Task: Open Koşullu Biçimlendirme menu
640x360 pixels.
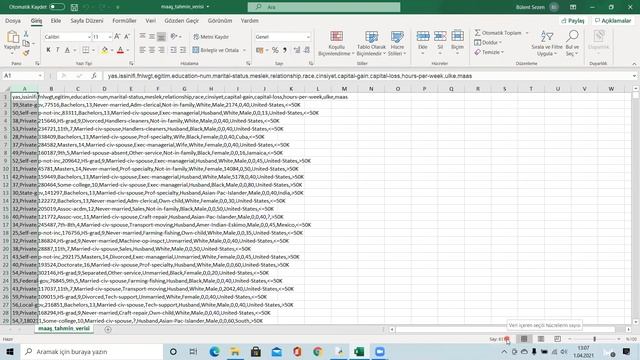Action: click(336, 43)
